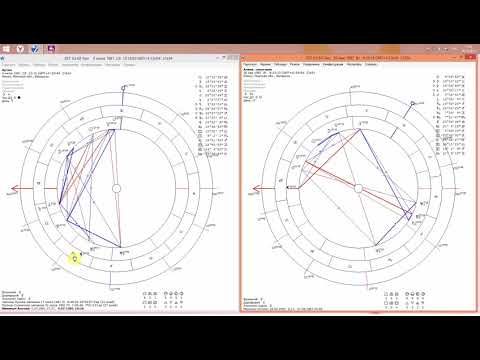This screenshot has width=480, height=360.
Task: Open the first menu in the left window's menu bar
Action: [9, 65]
